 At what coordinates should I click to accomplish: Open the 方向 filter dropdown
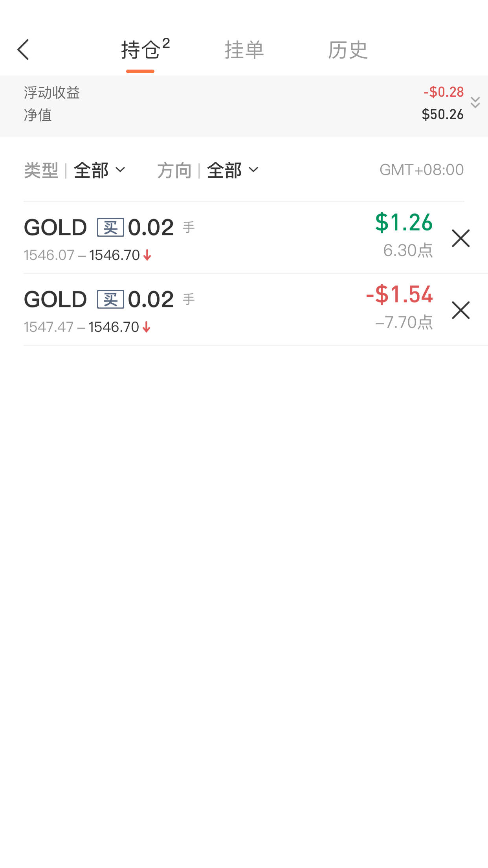click(x=232, y=170)
